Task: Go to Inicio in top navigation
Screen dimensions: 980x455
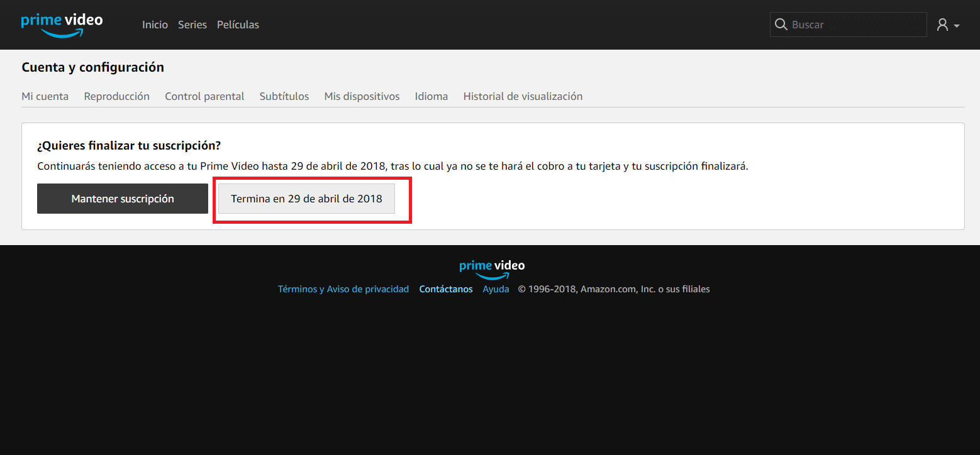Action: click(155, 25)
